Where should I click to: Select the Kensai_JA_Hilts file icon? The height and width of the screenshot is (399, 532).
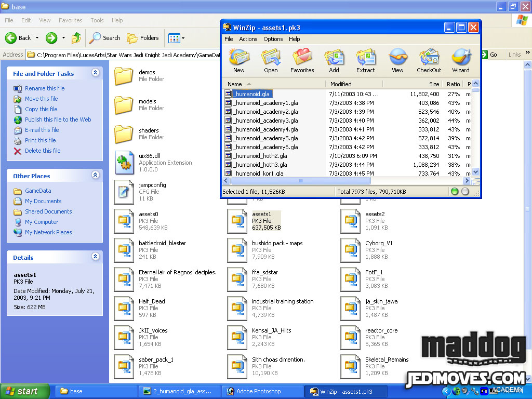coord(237,338)
